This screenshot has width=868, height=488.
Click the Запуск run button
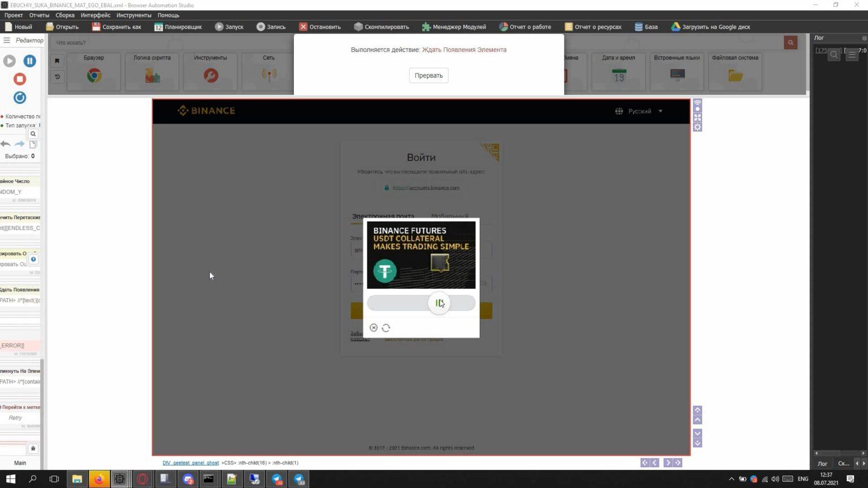click(x=229, y=27)
